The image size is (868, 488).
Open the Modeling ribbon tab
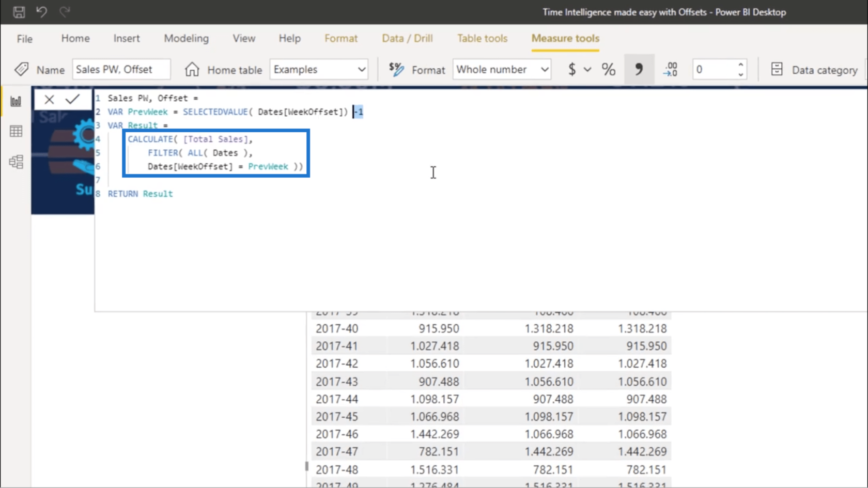point(187,38)
